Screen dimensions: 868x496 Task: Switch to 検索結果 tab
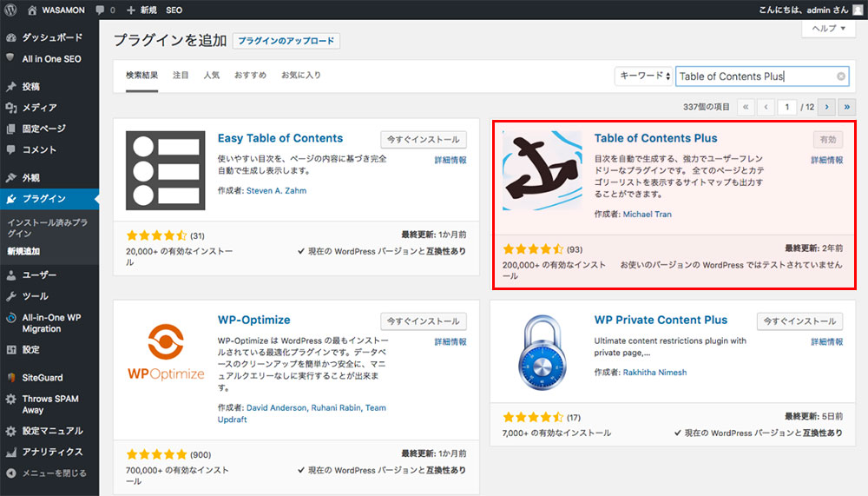[x=141, y=76]
